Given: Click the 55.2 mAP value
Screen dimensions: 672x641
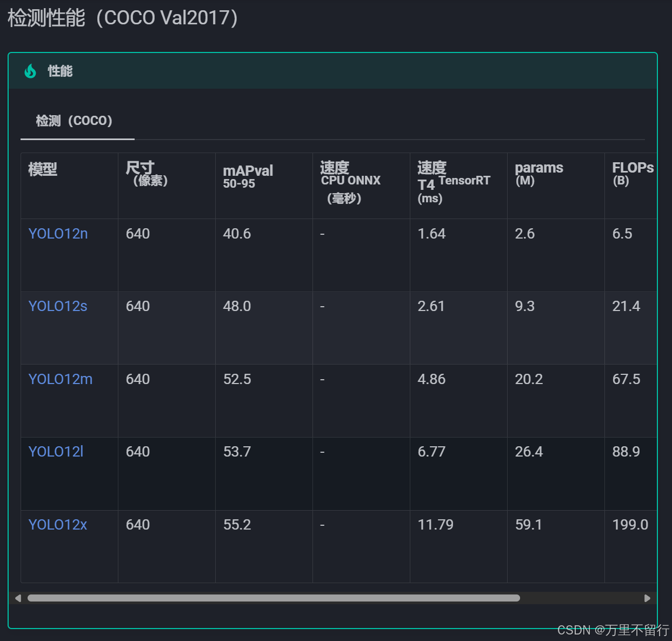Looking at the screenshot, I should 237,525.
